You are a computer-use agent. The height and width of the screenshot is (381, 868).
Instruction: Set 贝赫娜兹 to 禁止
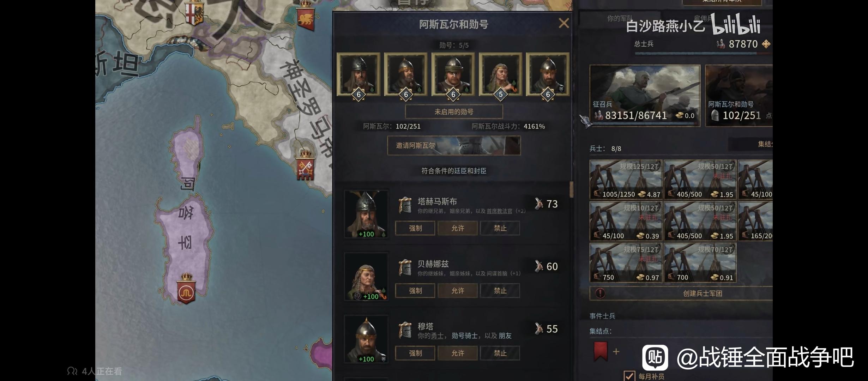click(x=500, y=291)
